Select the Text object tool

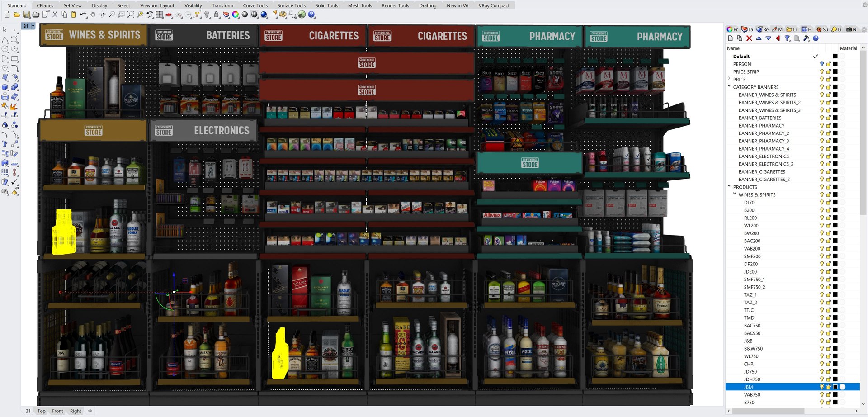point(5,144)
